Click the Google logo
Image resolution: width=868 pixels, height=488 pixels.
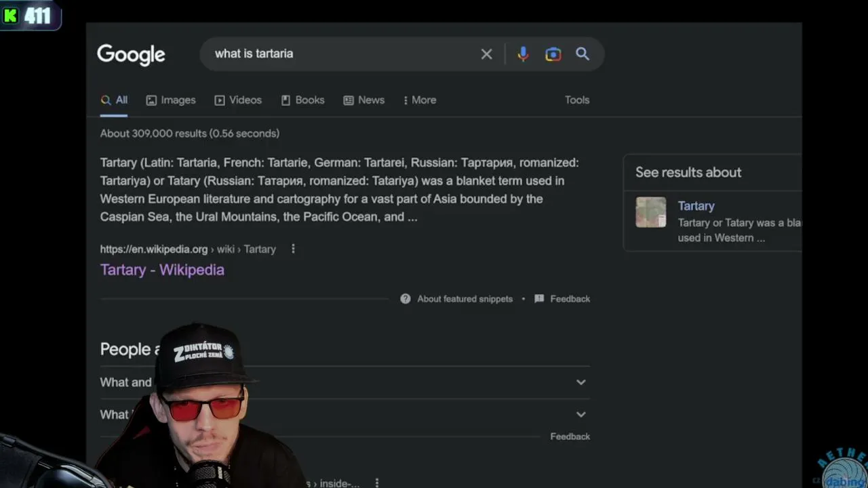[131, 54]
